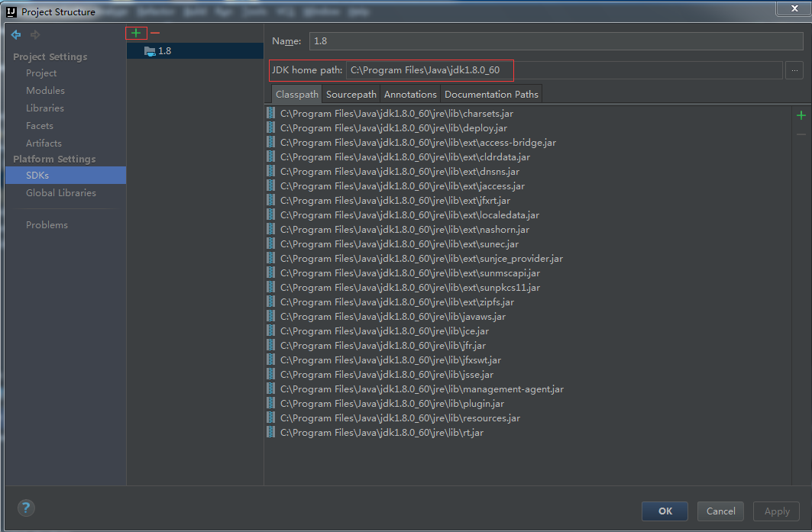
Task: Click the jar icon next to charsets.jar
Action: [x=271, y=113]
